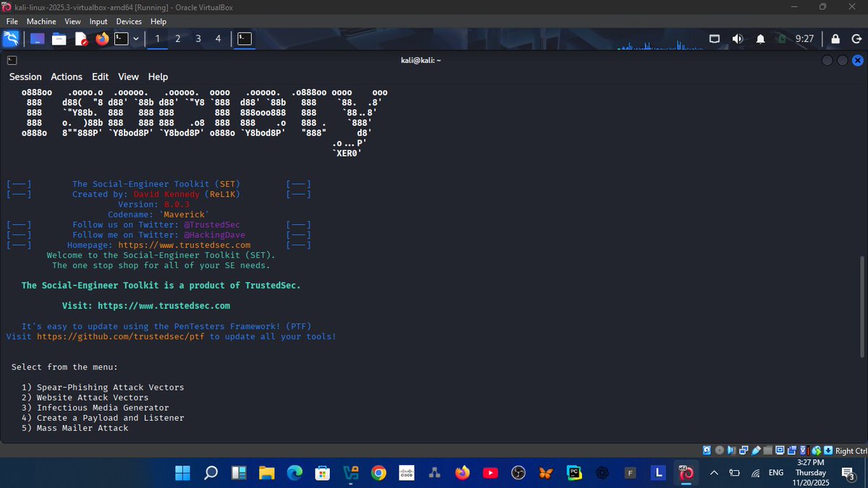868x488 pixels.
Task: Show hidden Windows tray icons chevron
Action: tap(715, 473)
